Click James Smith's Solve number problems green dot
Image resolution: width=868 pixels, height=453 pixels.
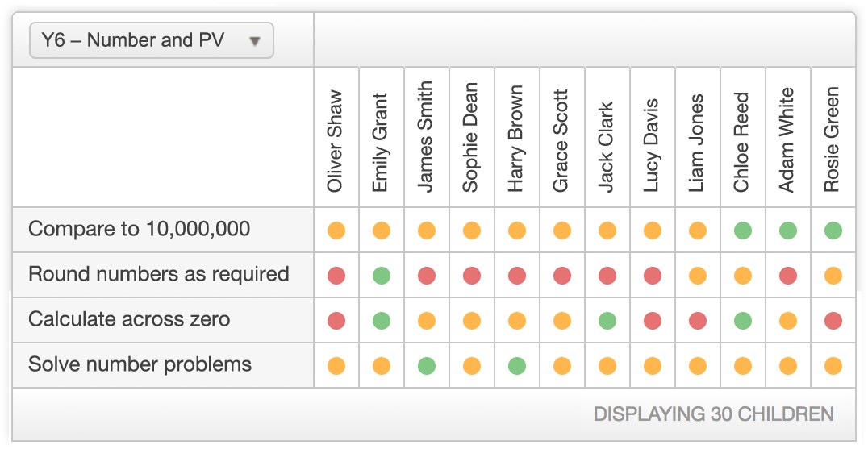[426, 366]
